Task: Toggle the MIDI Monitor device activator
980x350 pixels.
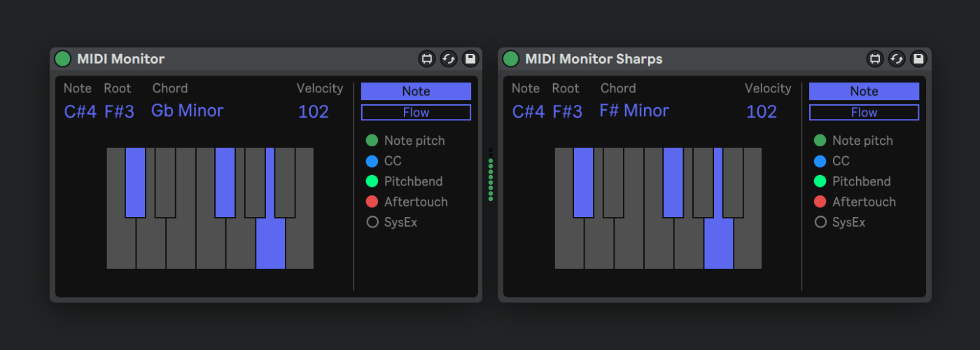Action: coord(63,59)
